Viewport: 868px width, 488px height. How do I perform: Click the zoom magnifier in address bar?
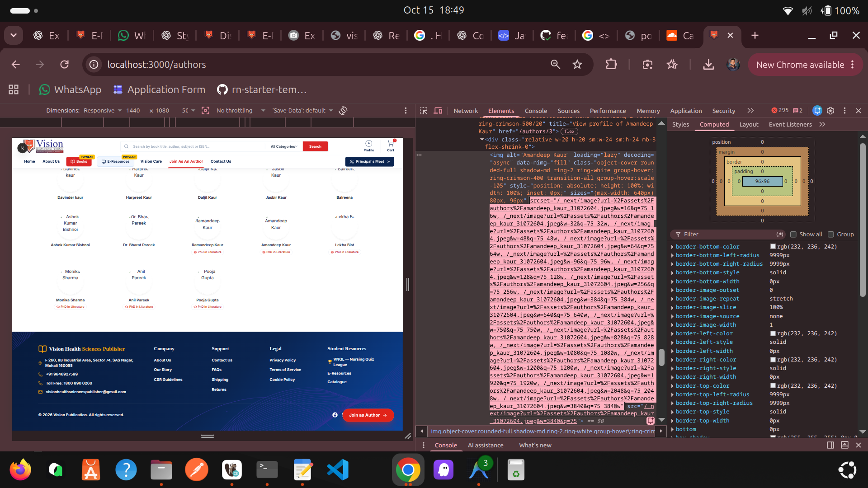pyautogui.click(x=556, y=65)
